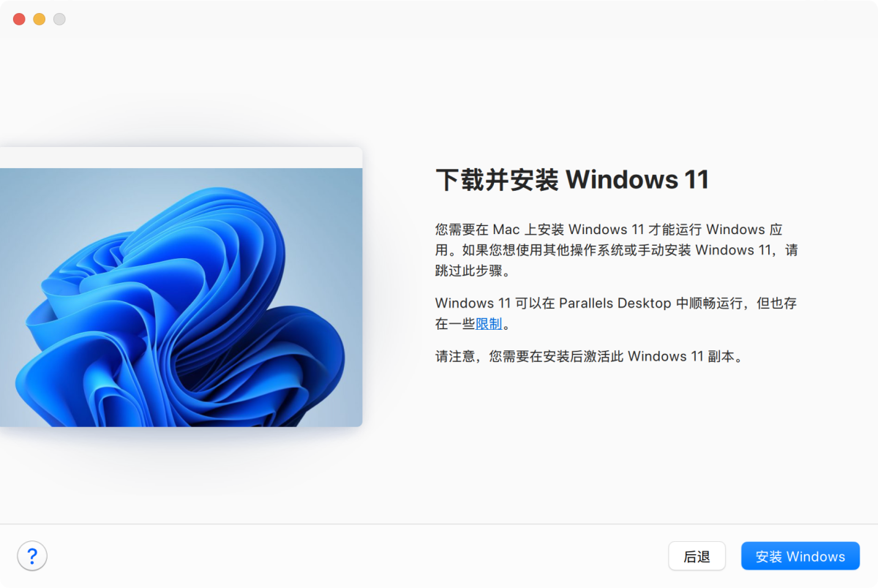
Task: Click the circled question mark in bottom-left corner
Action: pyautogui.click(x=32, y=556)
